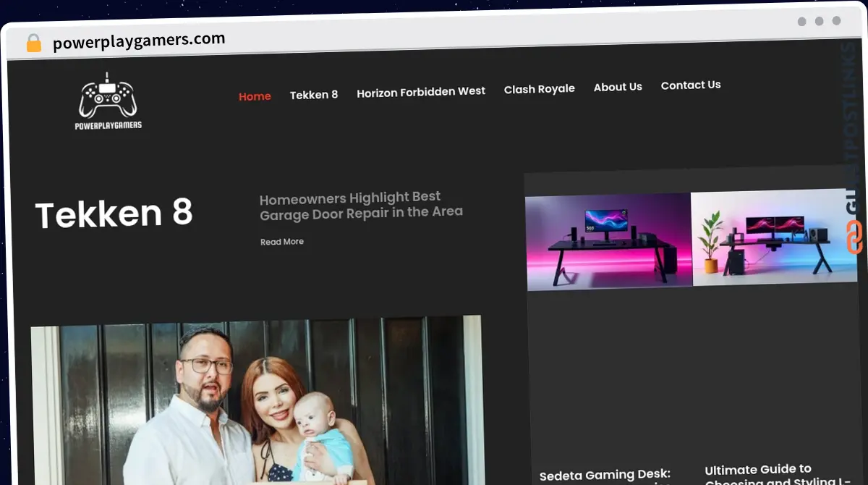
Task: Open the Tekken 8 menu item
Action: 314,95
